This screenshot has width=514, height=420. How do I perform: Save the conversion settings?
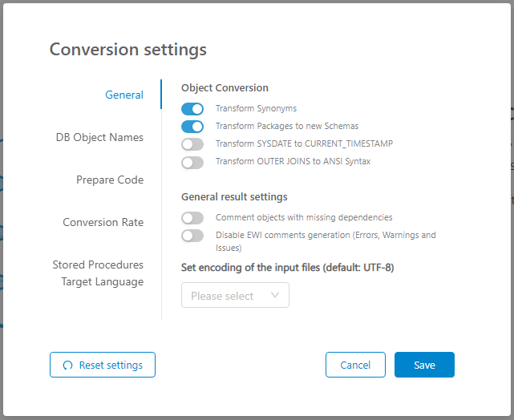coord(424,365)
